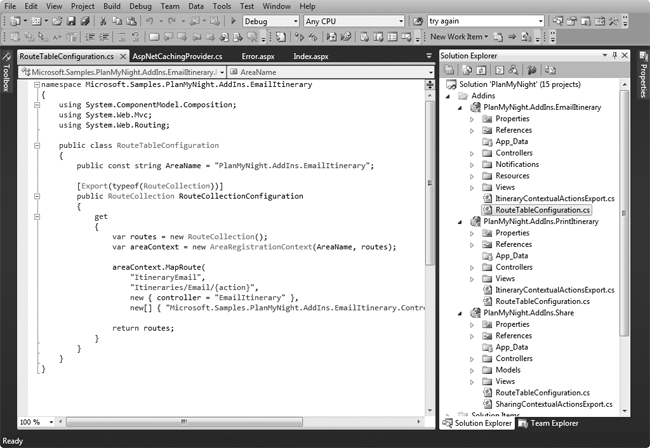Open Solution Explorer from the main toolbar icon
Image resolution: width=650 pixels, height=448 pixels.
click(x=558, y=21)
